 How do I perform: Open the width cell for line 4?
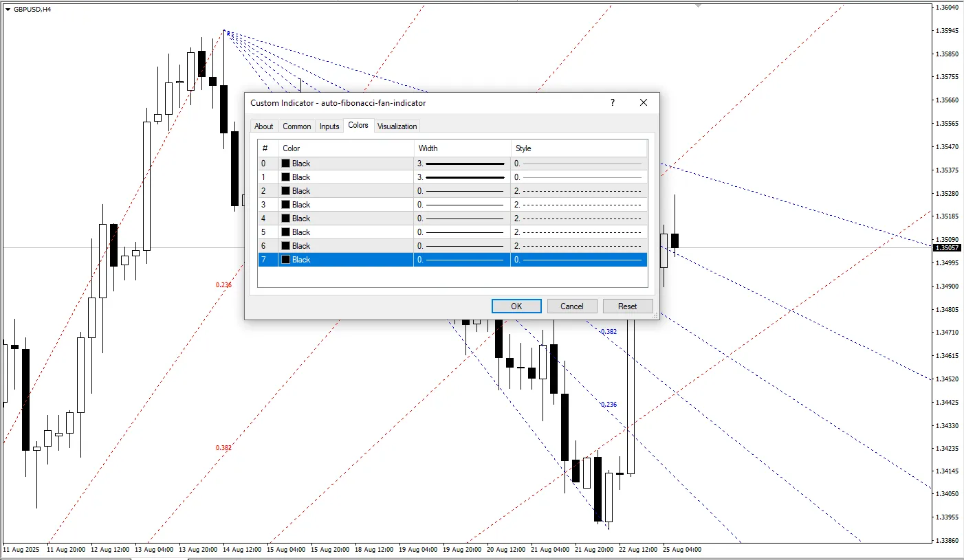pyautogui.click(x=461, y=219)
